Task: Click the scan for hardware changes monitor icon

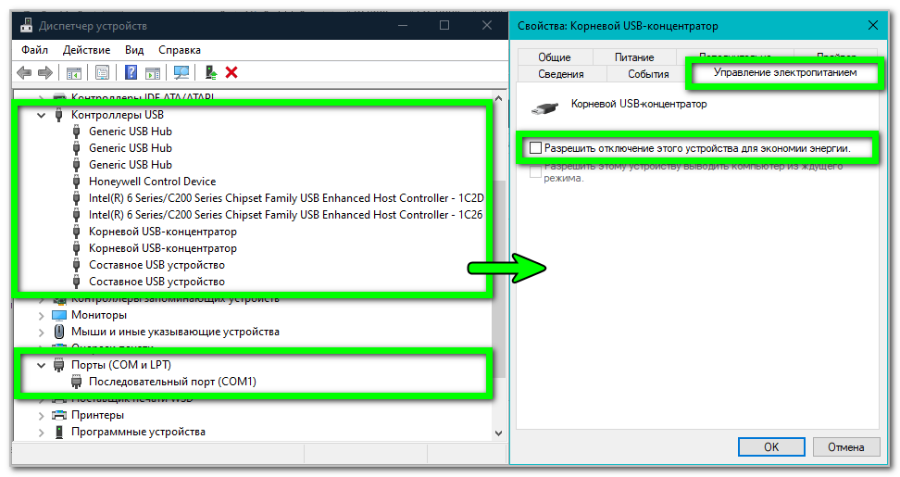Action: [181, 72]
